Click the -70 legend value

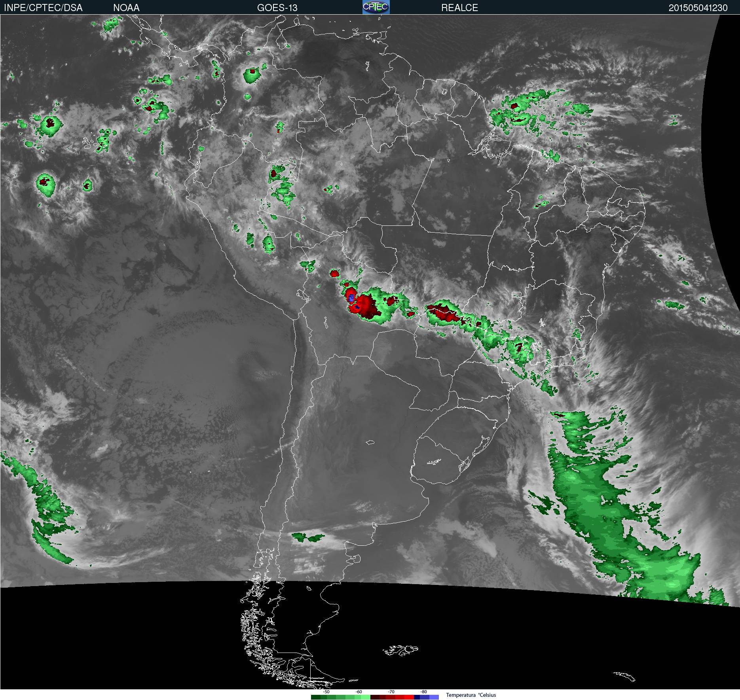[x=391, y=692]
